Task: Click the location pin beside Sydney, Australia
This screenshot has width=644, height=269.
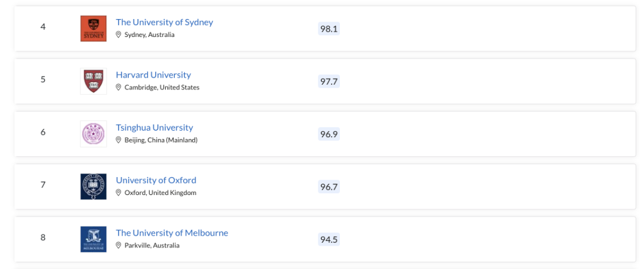Action: 119,35
